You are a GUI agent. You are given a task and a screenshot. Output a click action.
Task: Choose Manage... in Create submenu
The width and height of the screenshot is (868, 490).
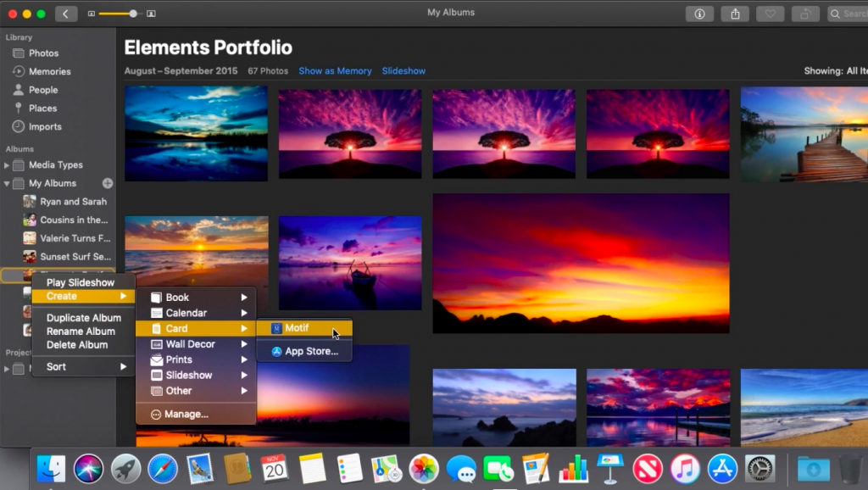point(196,415)
